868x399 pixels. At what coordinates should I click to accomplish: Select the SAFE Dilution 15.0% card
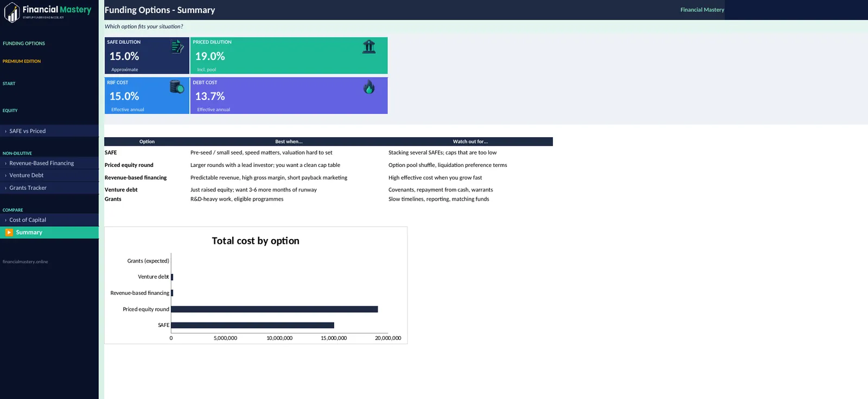(147, 55)
